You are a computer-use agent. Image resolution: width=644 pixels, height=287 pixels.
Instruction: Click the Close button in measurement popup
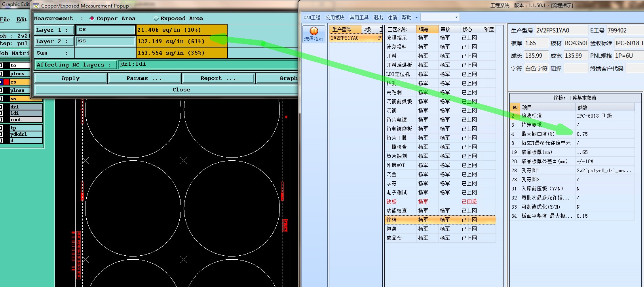pos(166,90)
